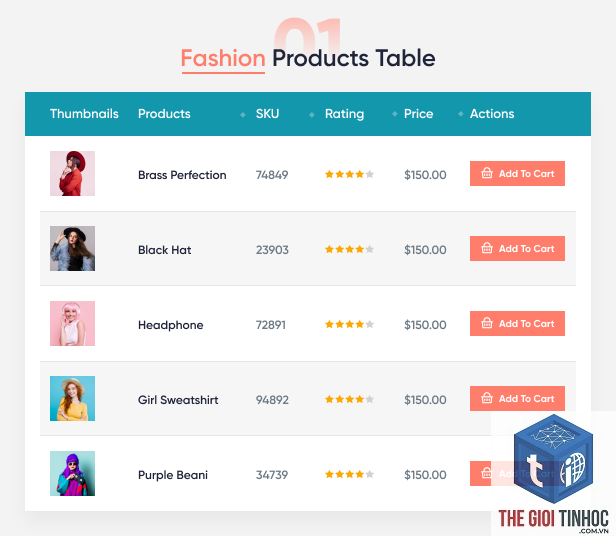Image resolution: width=616 pixels, height=536 pixels.
Task: Click the $150.00 price of Black Hat
Action: [x=425, y=250]
